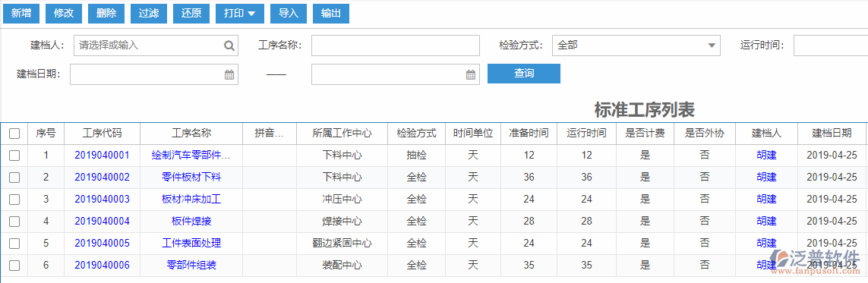
Task: Click the 检验方式 column header
Action: pos(416,134)
